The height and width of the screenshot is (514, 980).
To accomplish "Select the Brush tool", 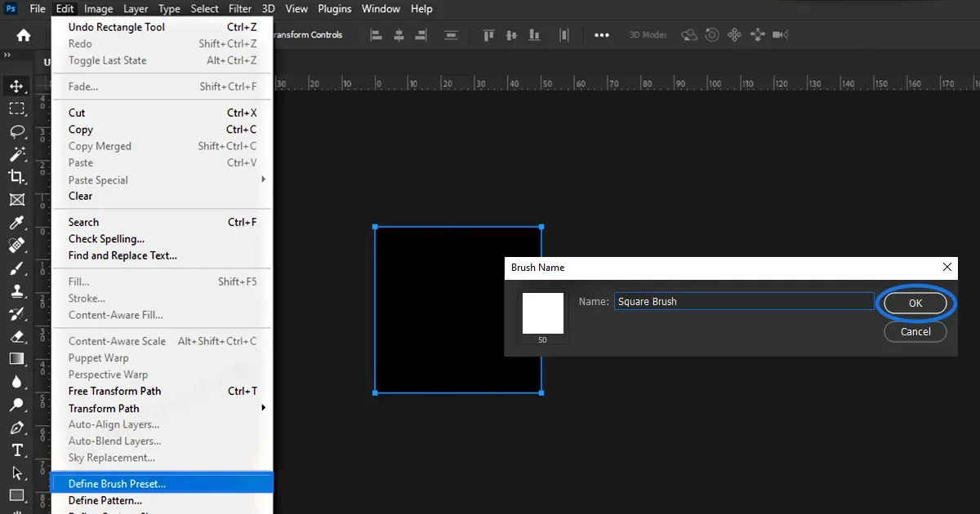I will [17, 268].
